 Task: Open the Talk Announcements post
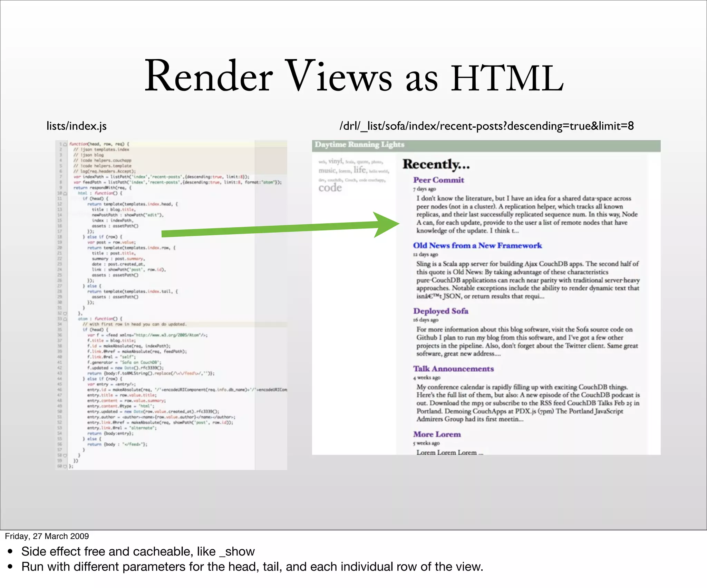(453, 369)
